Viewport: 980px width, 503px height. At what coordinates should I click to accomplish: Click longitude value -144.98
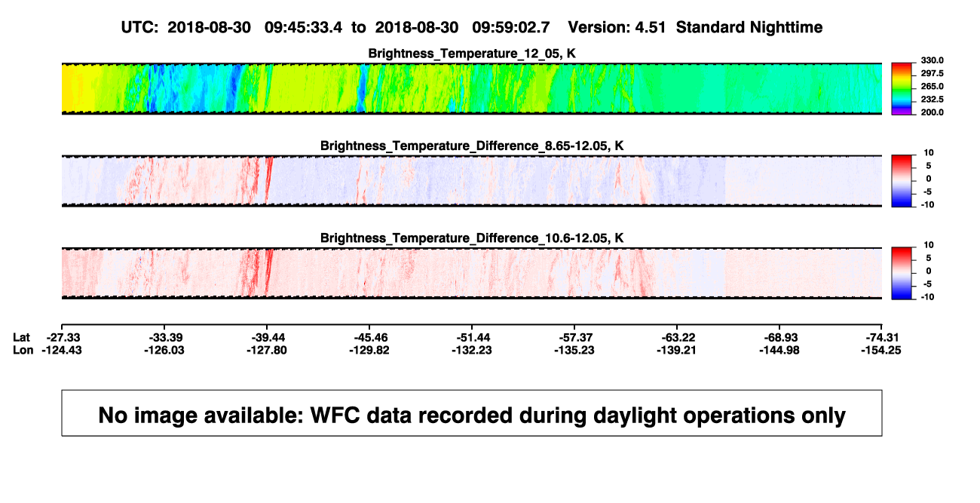[779, 350]
